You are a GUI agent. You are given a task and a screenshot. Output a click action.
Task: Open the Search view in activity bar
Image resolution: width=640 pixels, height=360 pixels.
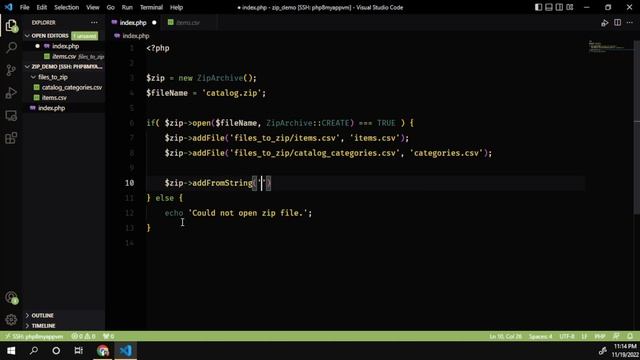(11, 48)
